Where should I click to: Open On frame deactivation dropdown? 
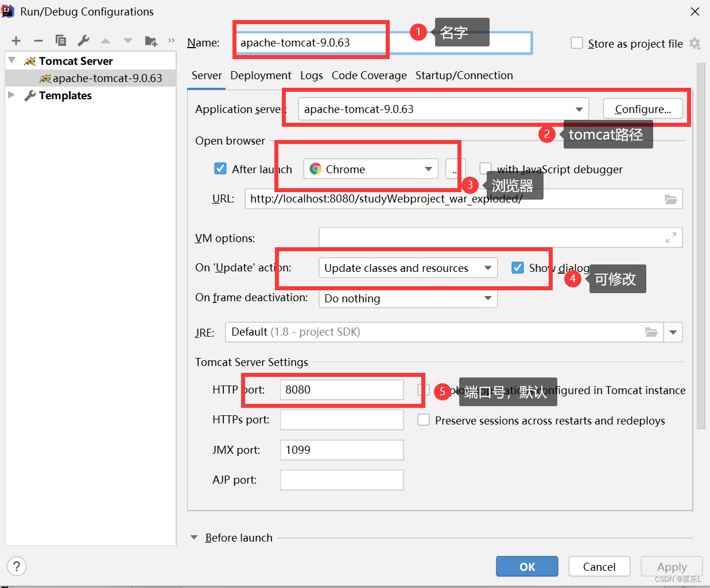[x=488, y=298]
